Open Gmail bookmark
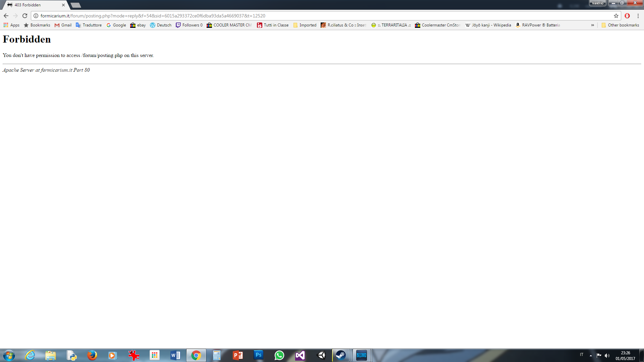644x362 pixels. 63,25
